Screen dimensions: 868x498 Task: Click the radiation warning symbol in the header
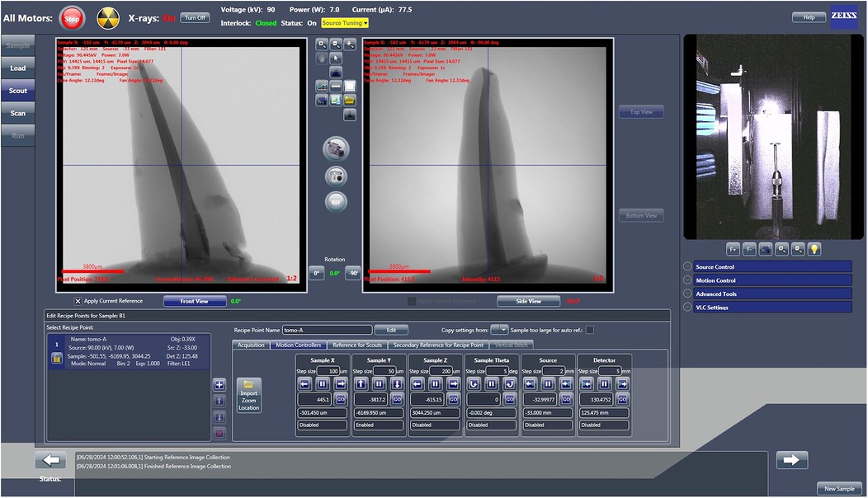pos(108,18)
